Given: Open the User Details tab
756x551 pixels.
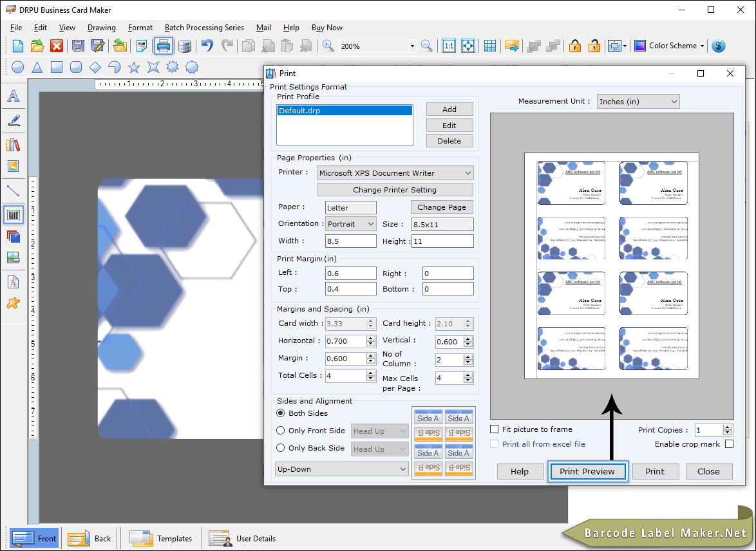Looking at the screenshot, I should (x=242, y=539).
